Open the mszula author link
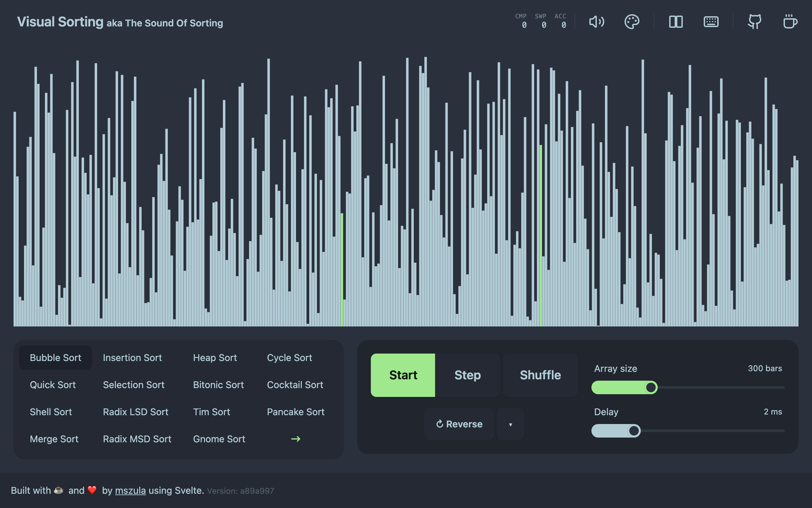812x508 pixels. (130, 490)
